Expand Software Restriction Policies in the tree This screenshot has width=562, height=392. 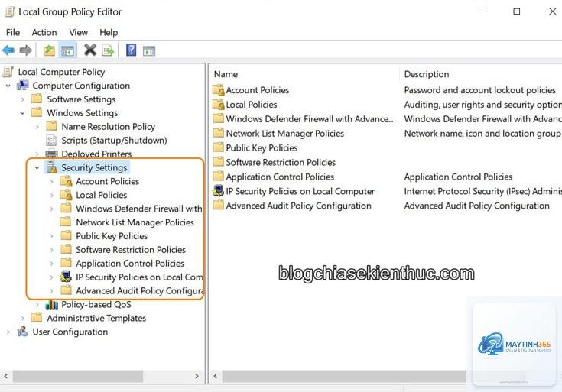click(x=52, y=250)
